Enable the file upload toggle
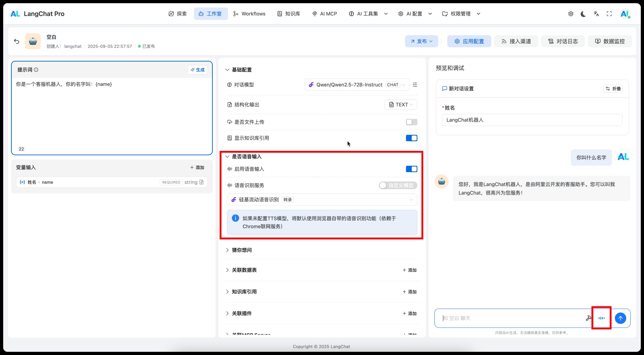This screenshot has height=355, width=644. (411, 122)
